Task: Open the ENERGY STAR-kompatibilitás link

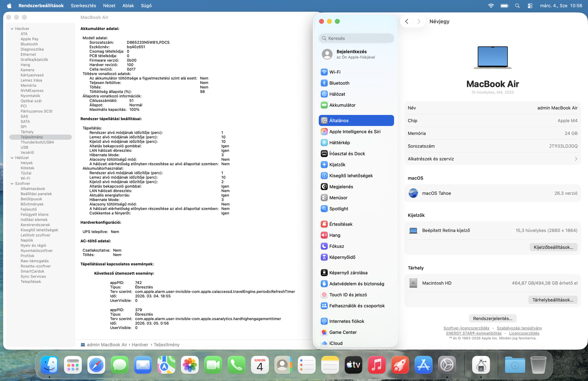Action: click(x=474, y=333)
